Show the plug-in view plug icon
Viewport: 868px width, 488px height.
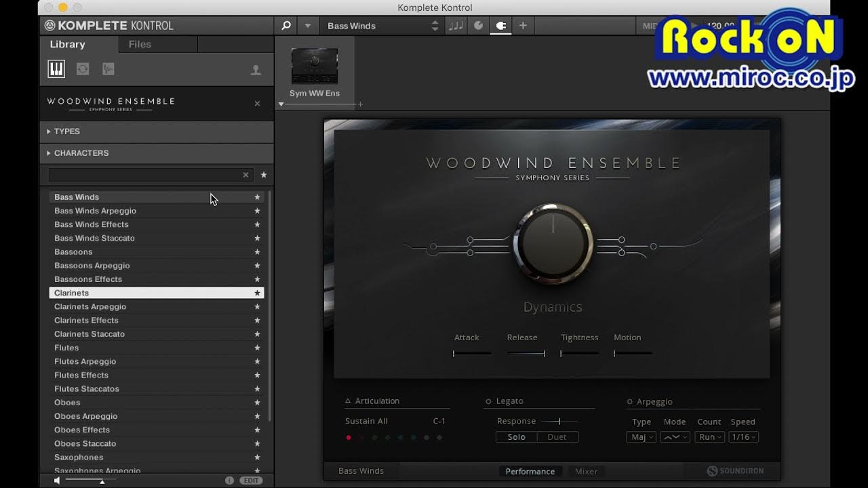[501, 26]
